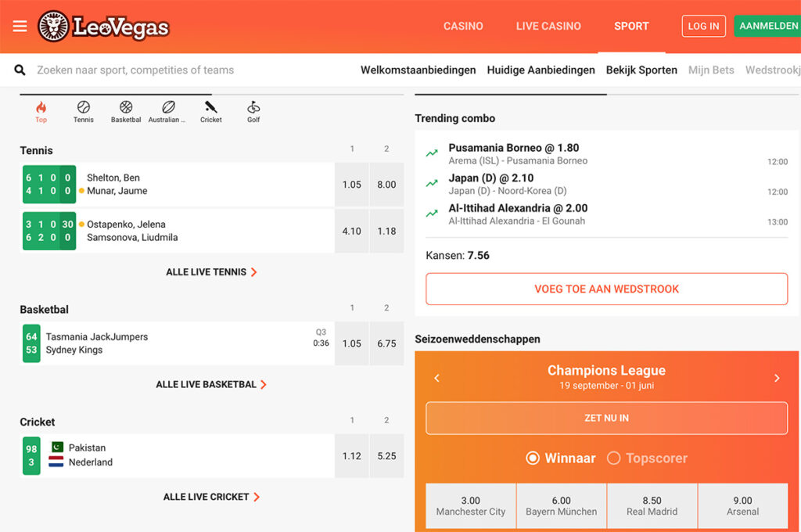Open the Pakistan vs Nederland match

point(177,456)
